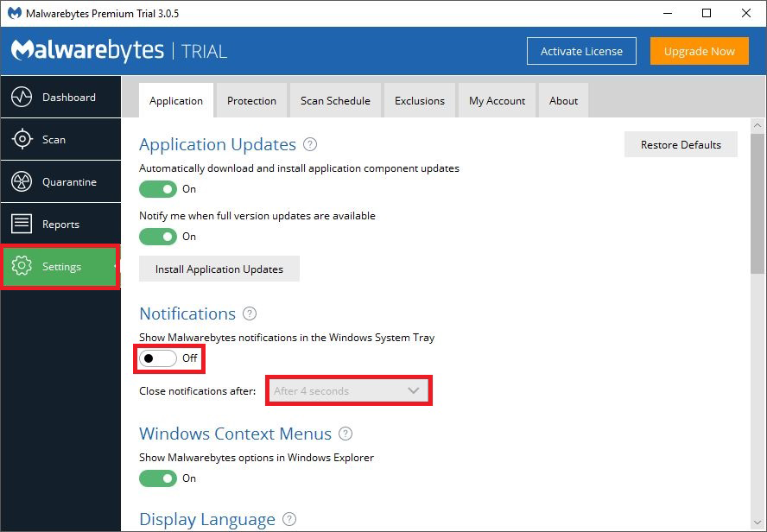The width and height of the screenshot is (767, 532).
Task: Click the scrollbar down arrow
Action: [x=757, y=523]
